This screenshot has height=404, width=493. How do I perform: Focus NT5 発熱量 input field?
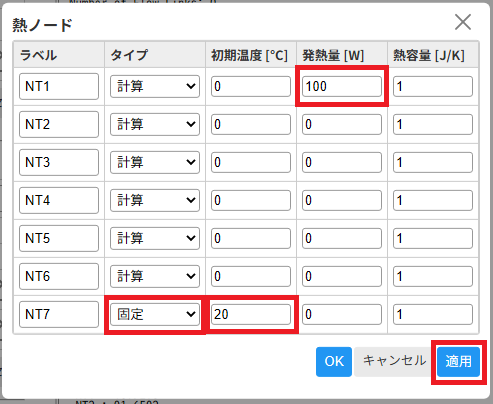(342, 238)
